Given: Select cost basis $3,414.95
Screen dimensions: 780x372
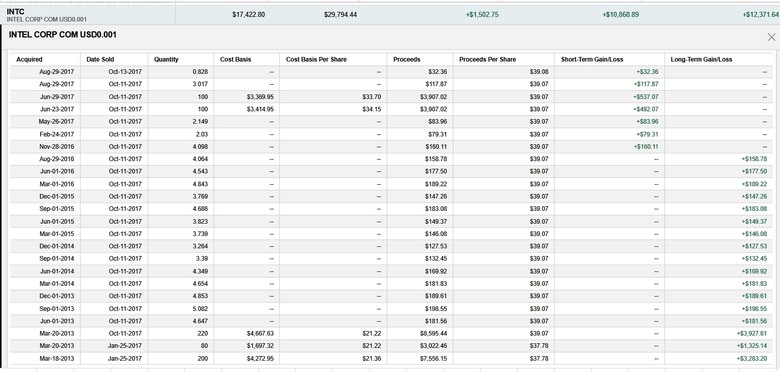Looking at the screenshot, I should 260,109.
